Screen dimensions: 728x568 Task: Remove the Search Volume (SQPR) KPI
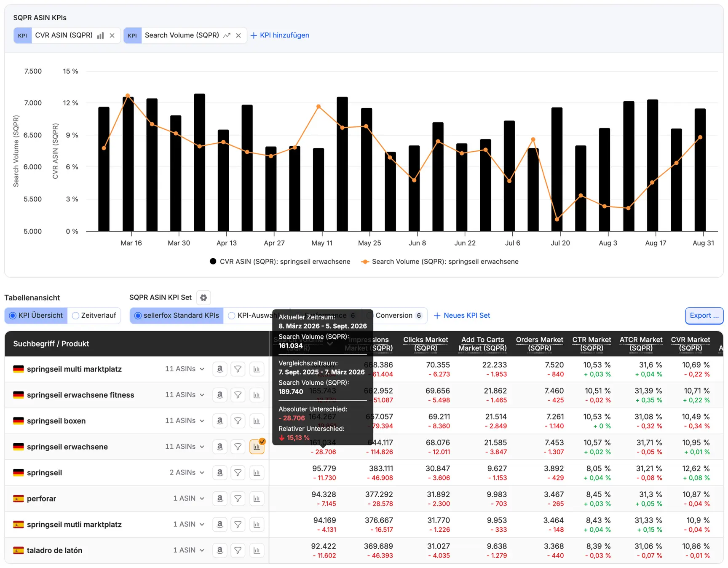(x=238, y=35)
